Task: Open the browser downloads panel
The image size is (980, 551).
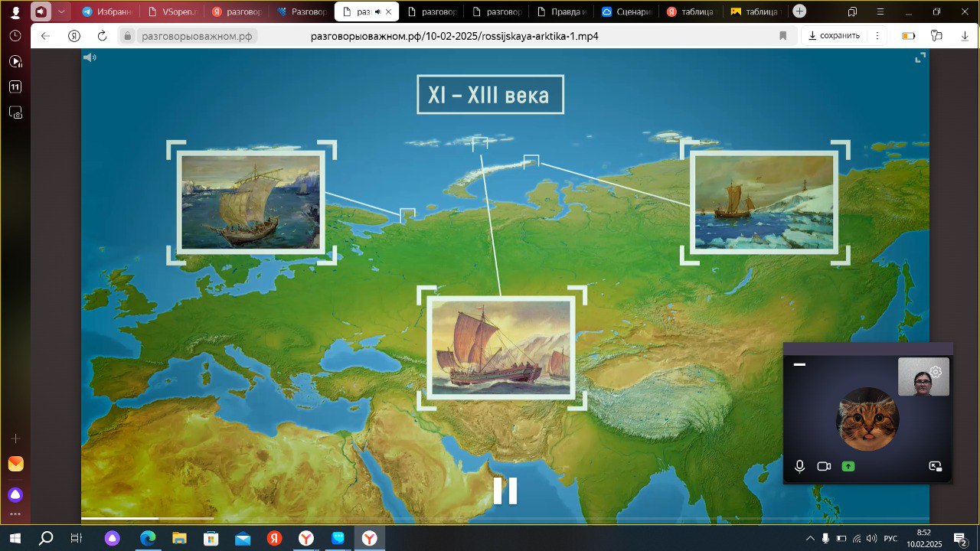Action: [x=965, y=36]
